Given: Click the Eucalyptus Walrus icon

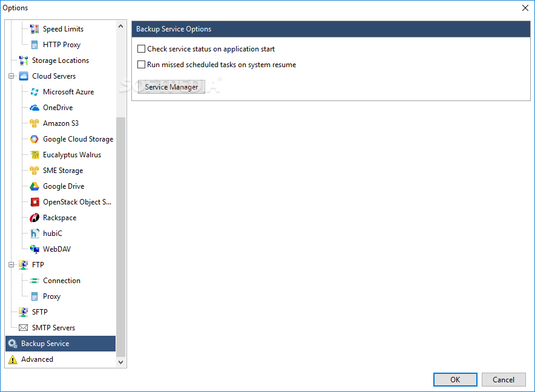Looking at the screenshot, I should tap(34, 155).
